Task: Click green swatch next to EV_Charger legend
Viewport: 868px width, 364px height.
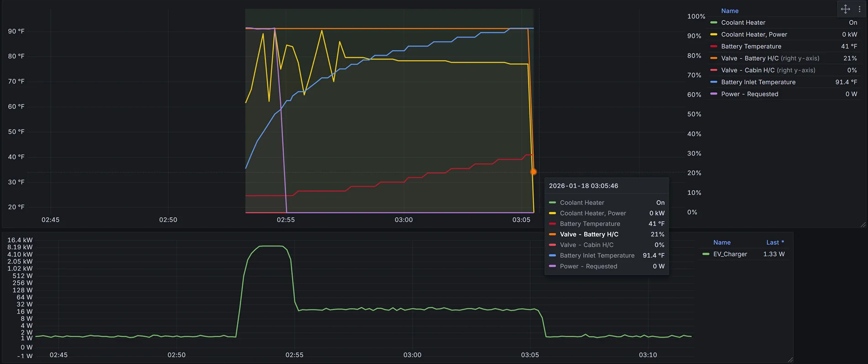Action: (x=706, y=254)
